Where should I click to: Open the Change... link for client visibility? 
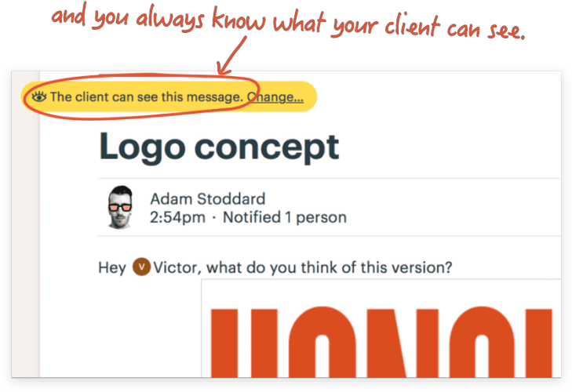275,97
